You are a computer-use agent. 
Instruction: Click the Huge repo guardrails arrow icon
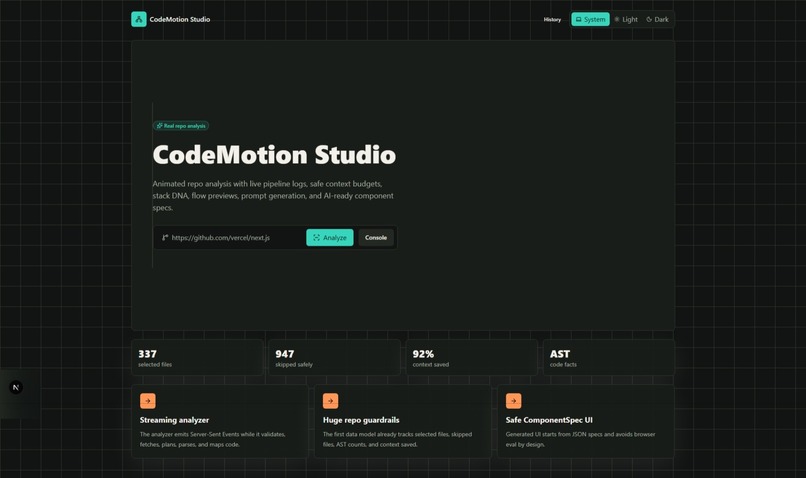pyautogui.click(x=331, y=401)
